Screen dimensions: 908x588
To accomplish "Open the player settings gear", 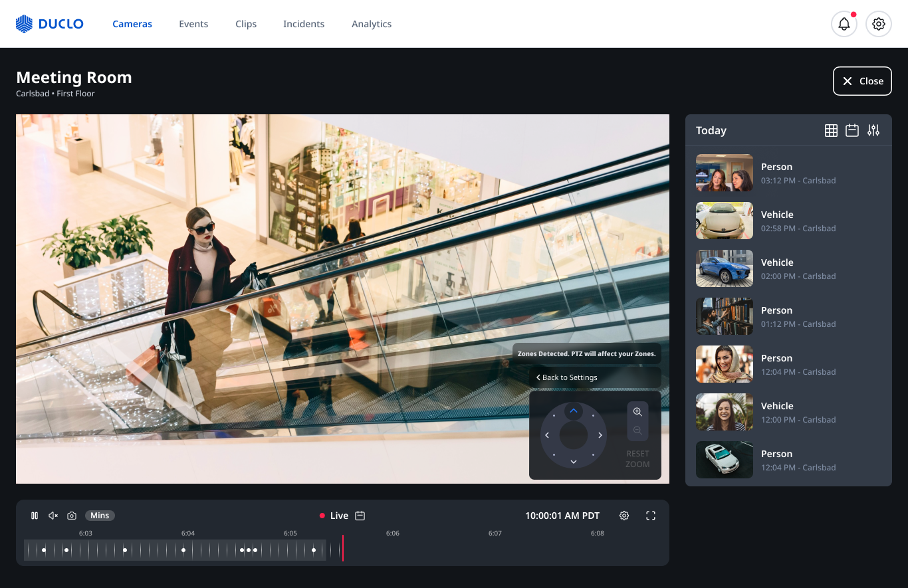I will 624,516.
